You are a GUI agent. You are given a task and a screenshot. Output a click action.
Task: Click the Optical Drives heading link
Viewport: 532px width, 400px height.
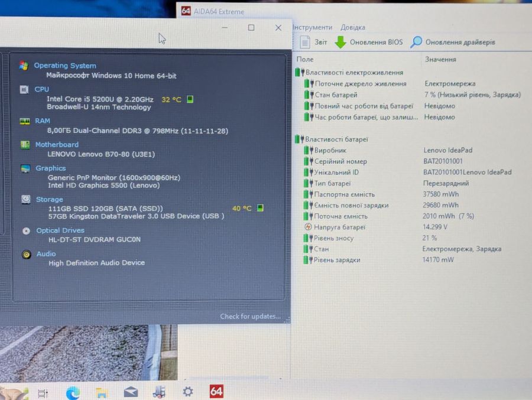pyautogui.click(x=60, y=230)
